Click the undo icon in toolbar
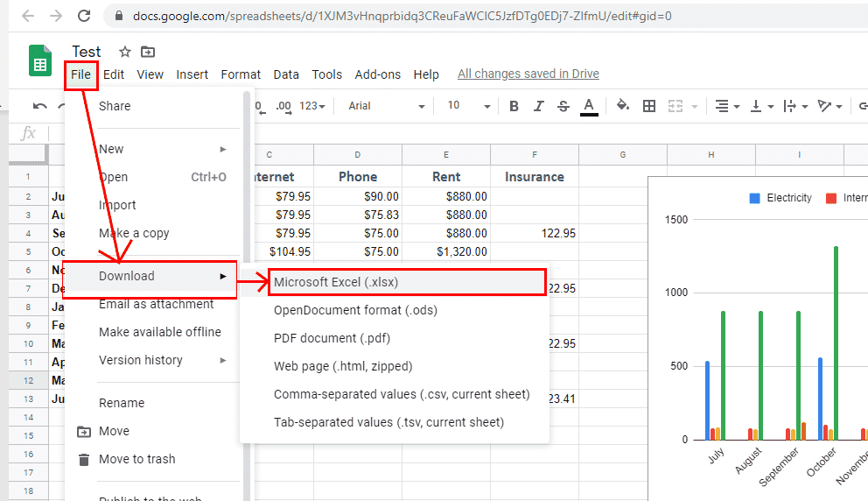The image size is (868, 501). click(x=40, y=106)
